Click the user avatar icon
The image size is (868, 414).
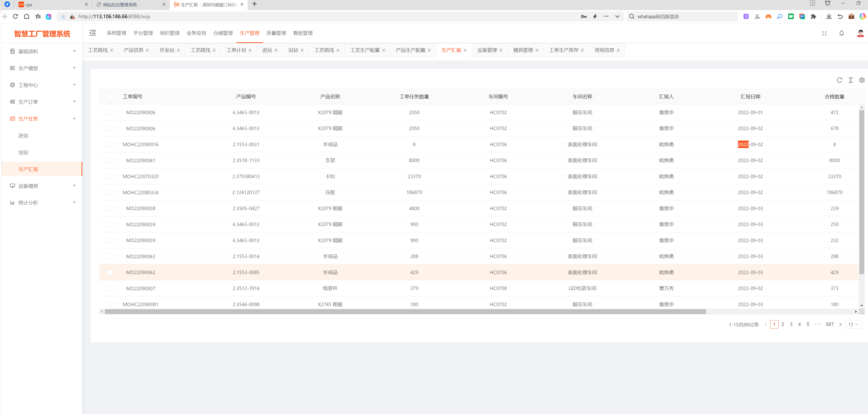click(860, 33)
